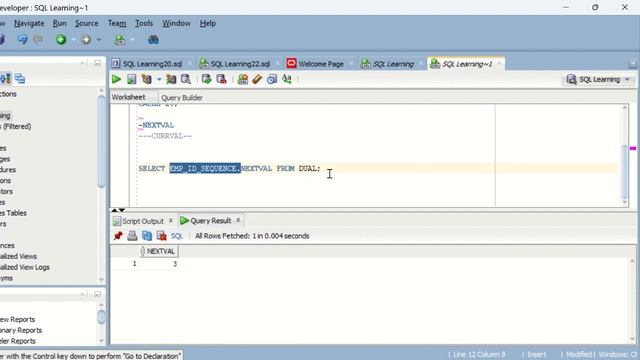The height and width of the screenshot is (360, 640).
Task: Select the Worksheet tab
Action: pyautogui.click(x=128, y=97)
